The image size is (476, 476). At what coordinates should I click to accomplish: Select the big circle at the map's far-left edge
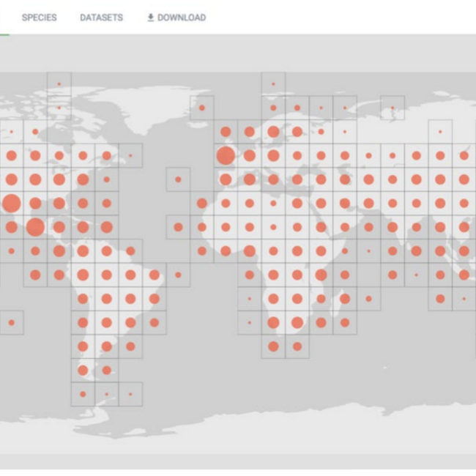(x=11, y=204)
